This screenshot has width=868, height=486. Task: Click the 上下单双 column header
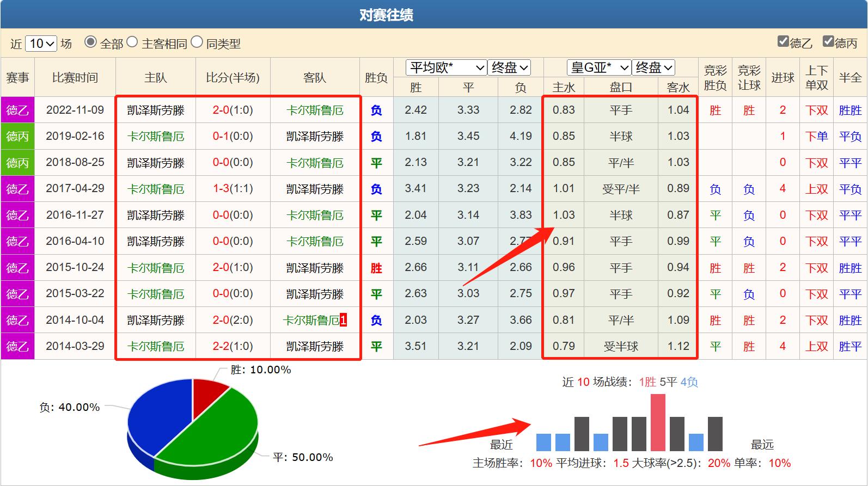pyautogui.click(x=816, y=78)
